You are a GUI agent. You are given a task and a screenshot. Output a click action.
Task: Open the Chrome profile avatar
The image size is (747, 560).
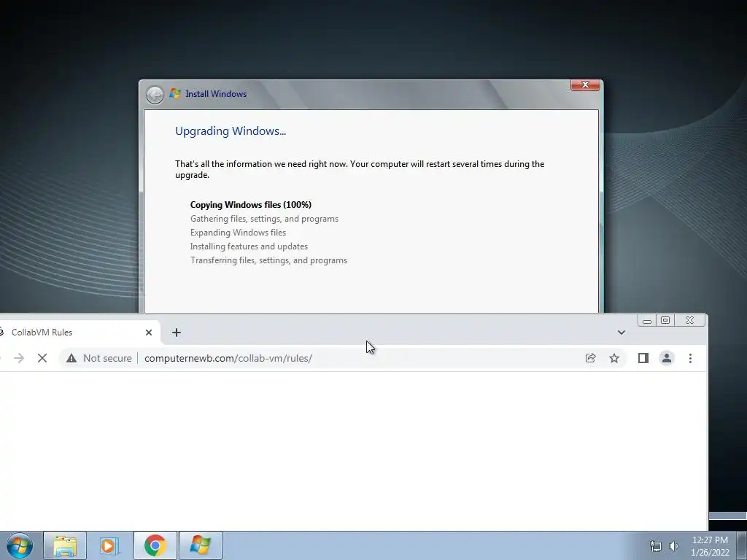coord(667,358)
